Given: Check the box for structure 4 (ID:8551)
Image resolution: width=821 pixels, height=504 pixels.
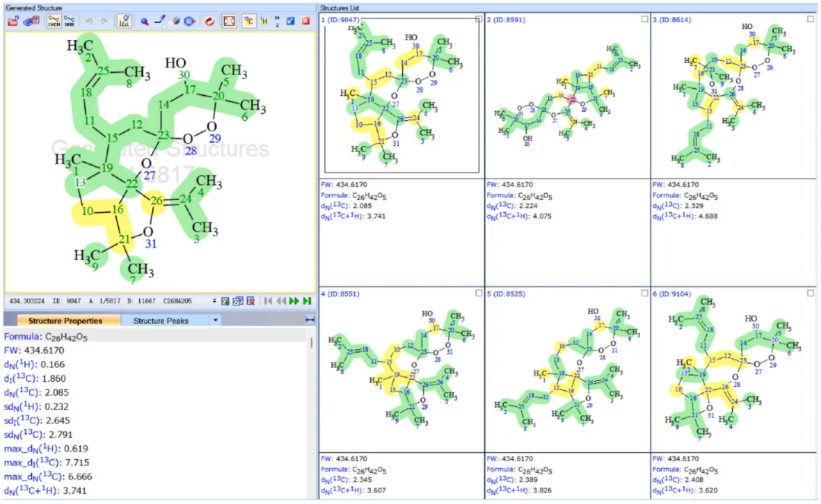Looking at the screenshot, I should (x=479, y=293).
